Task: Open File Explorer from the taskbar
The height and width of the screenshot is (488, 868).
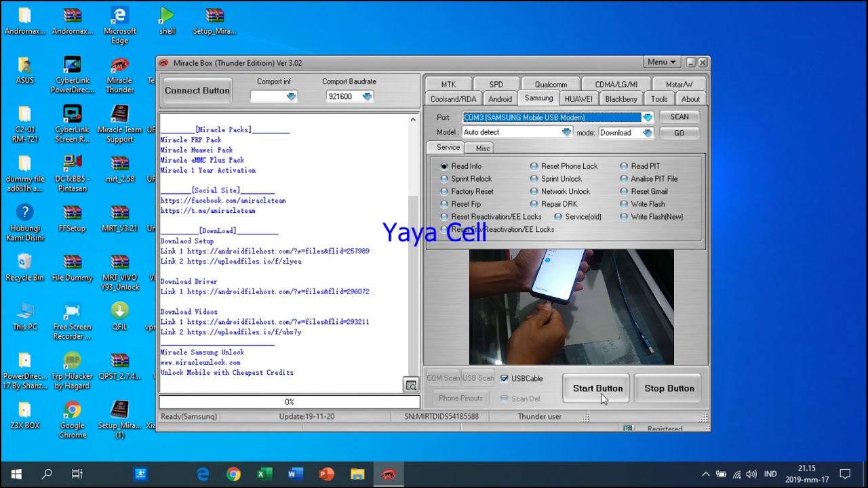Action: (x=357, y=474)
